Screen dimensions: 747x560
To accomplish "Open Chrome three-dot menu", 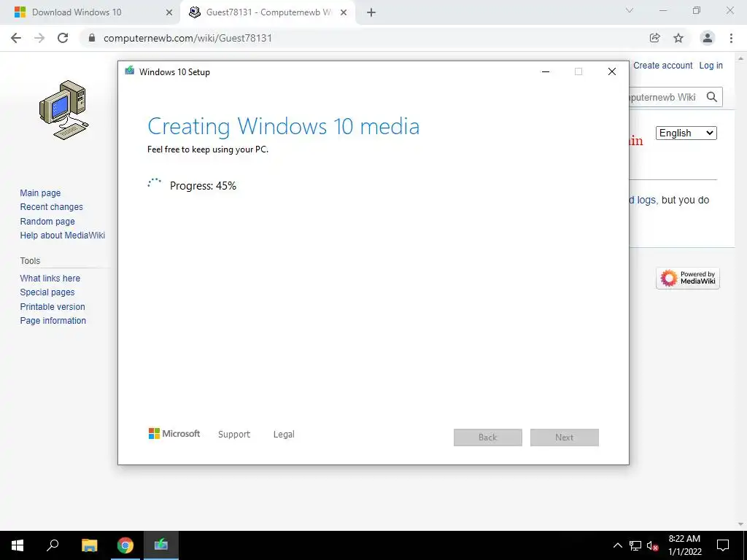I will click(x=731, y=38).
